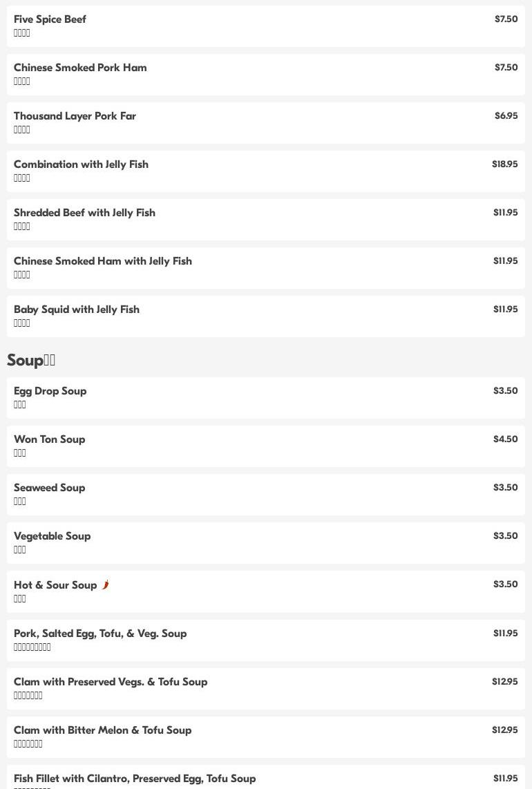Image resolution: width=532 pixels, height=789 pixels.
Task: Click the $4.50 Won Ton Soup price
Action: pos(505,439)
